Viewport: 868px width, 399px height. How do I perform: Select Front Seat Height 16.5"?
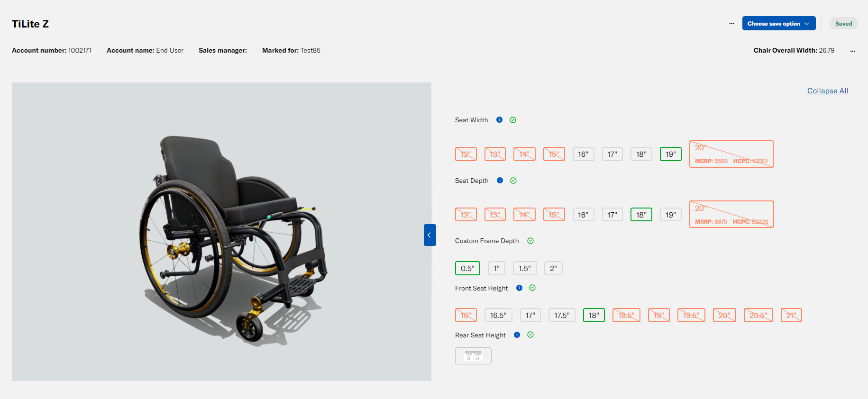click(x=498, y=315)
